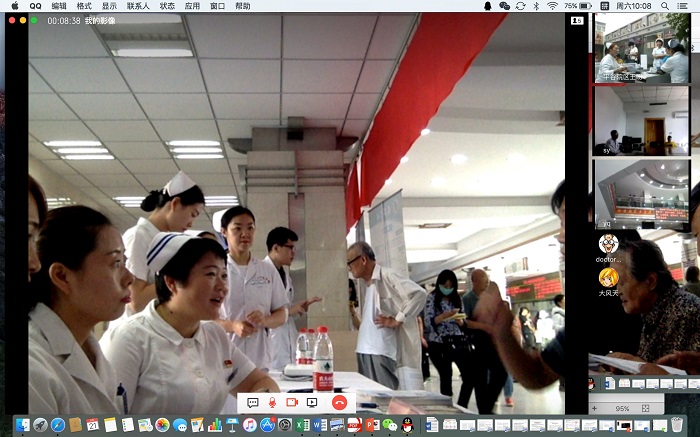
Task: Start screen sharing from the call toolbar
Action: [x=312, y=402]
